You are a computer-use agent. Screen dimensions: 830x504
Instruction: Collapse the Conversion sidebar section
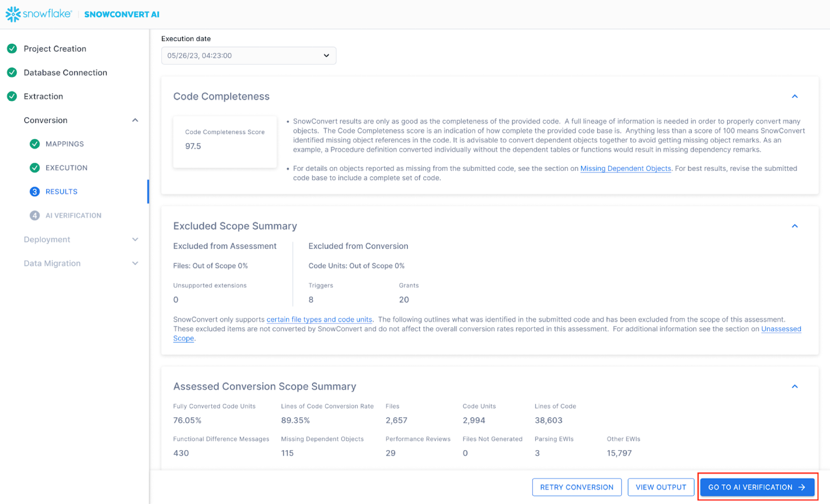(135, 120)
